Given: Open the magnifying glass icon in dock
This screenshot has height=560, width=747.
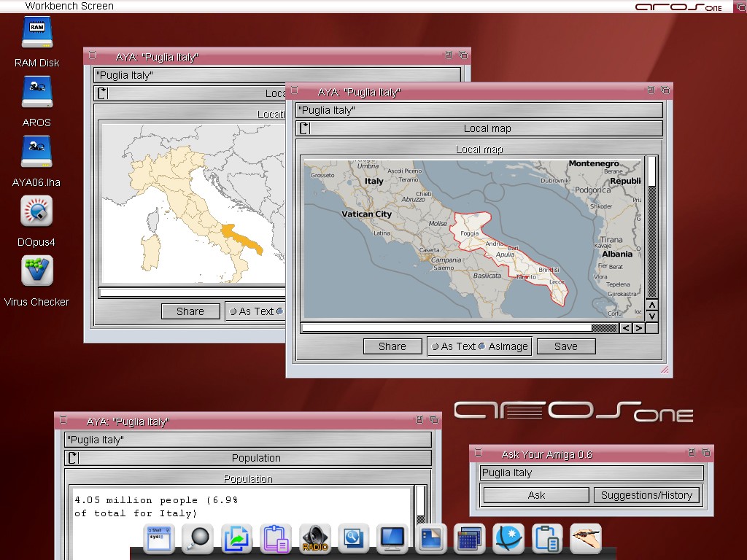Looking at the screenshot, I should [x=197, y=539].
